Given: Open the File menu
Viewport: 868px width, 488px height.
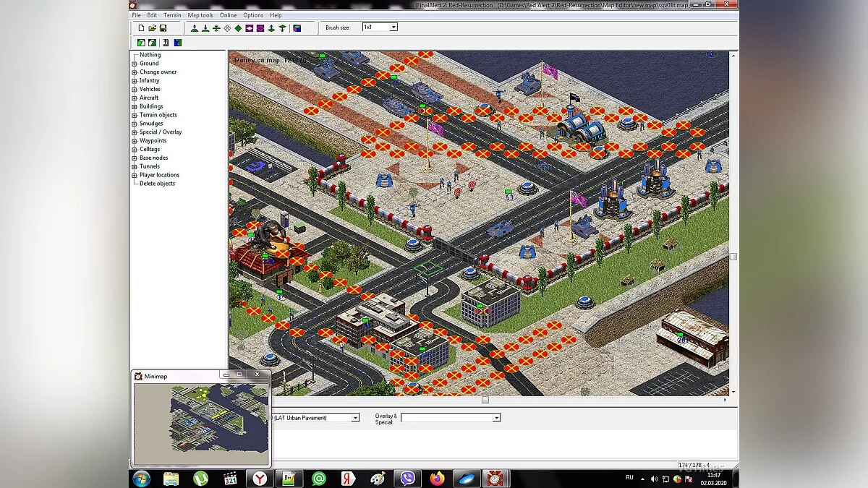Looking at the screenshot, I should click(136, 15).
